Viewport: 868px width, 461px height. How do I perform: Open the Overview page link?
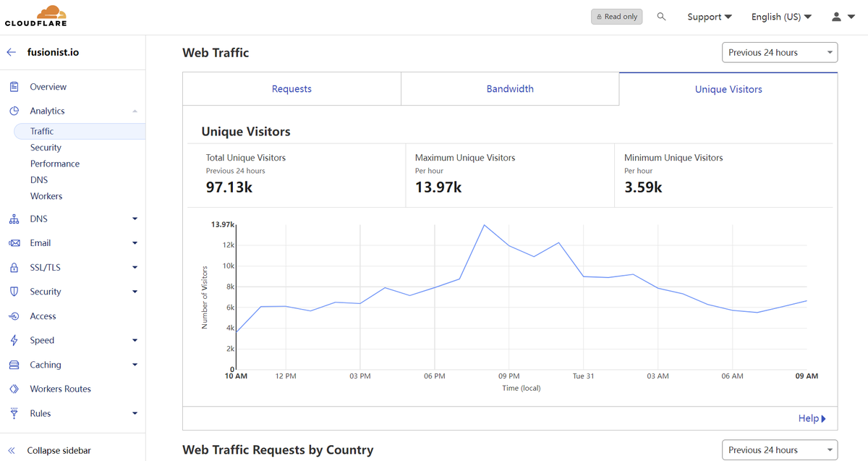48,87
